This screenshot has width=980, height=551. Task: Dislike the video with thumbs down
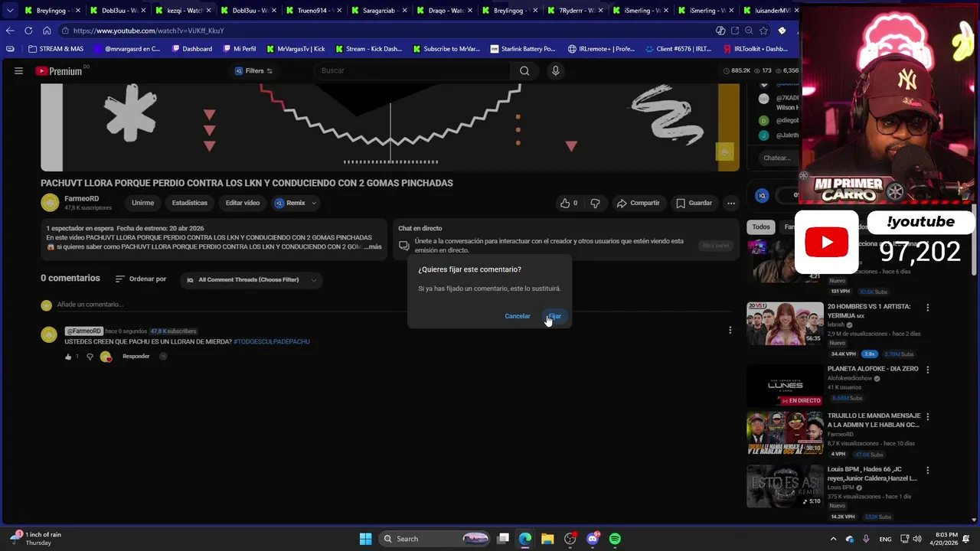click(x=595, y=203)
